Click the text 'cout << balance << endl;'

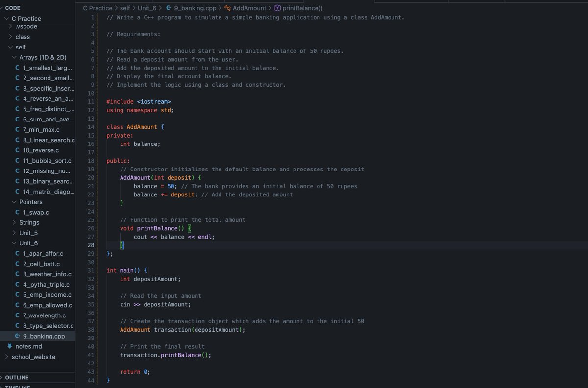(174, 237)
